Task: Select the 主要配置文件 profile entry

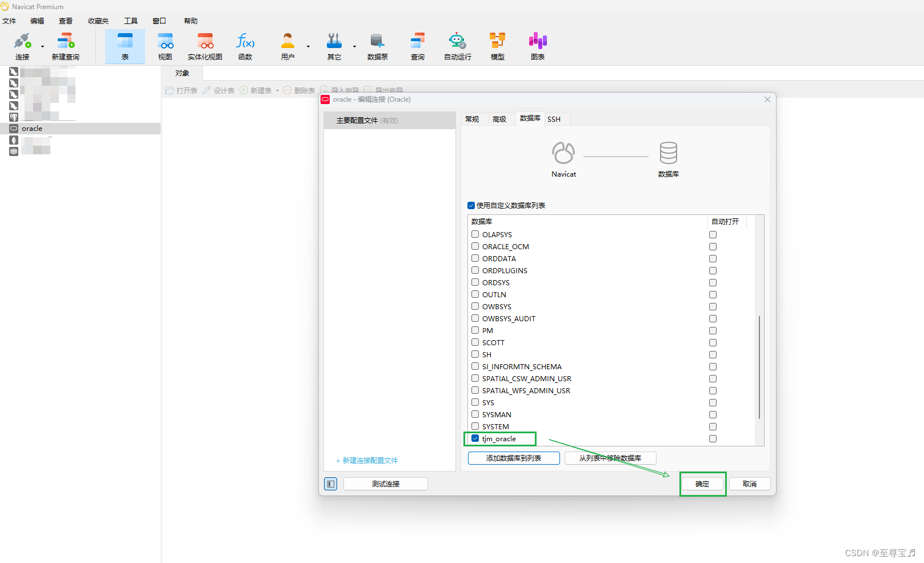Action: click(x=390, y=121)
